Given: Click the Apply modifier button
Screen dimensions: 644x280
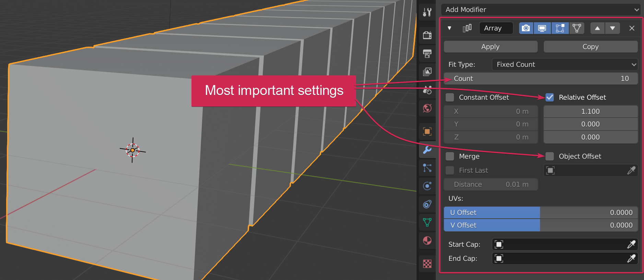Looking at the screenshot, I should [x=491, y=47].
